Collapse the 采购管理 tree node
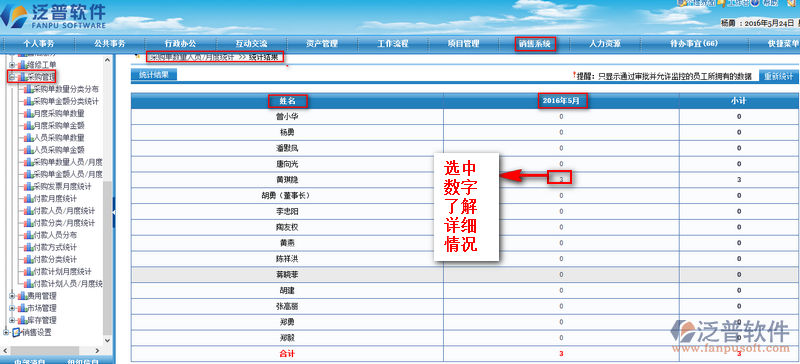The height and width of the screenshot is (364, 800). tap(12, 77)
